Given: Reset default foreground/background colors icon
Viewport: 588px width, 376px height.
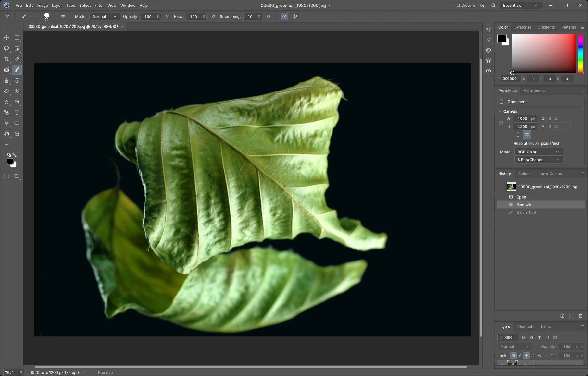Looking at the screenshot, I should coord(9,155).
